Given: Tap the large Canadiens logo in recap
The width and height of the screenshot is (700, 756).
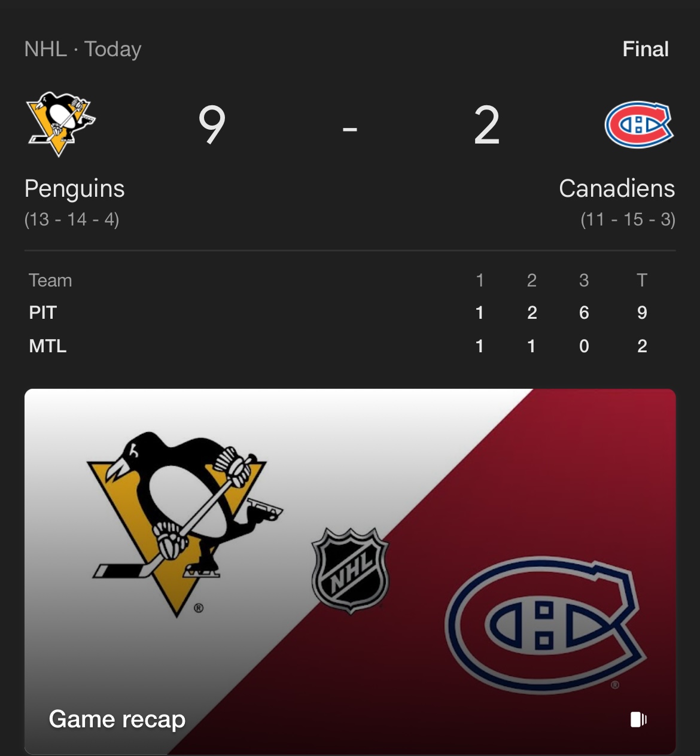Looking at the screenshot, I should tap(546, 625).
